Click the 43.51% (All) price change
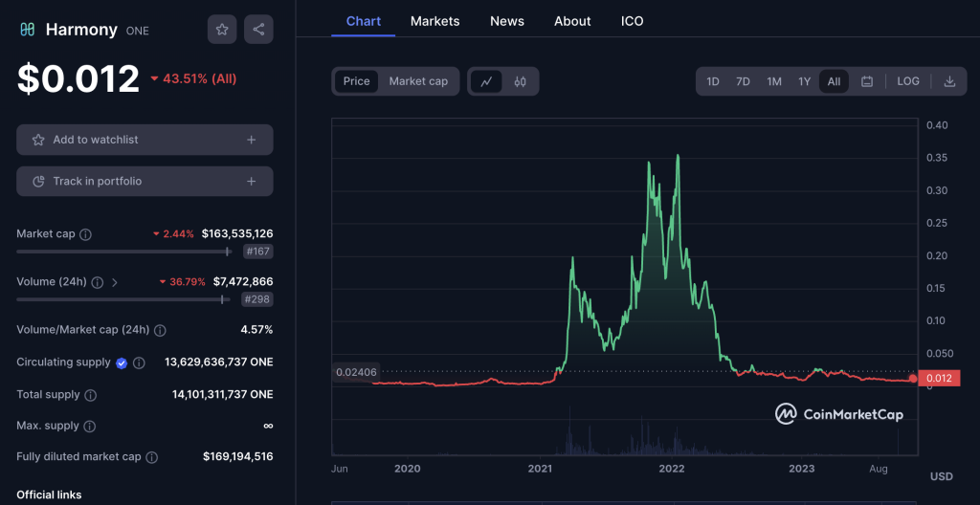The image size is (980, 505). (193, 78)
